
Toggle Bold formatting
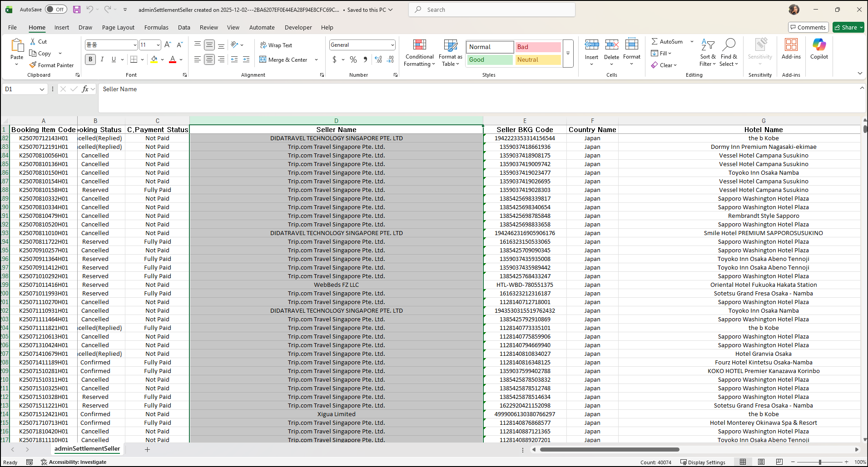(90, 59)
